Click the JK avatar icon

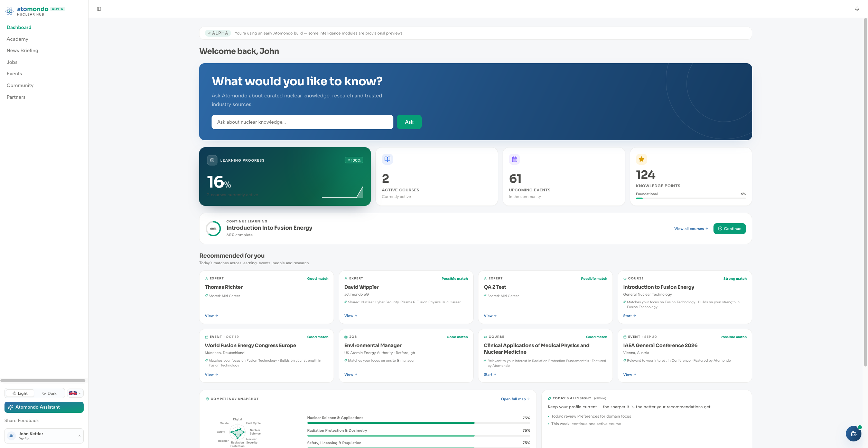[x=11, y=436]
